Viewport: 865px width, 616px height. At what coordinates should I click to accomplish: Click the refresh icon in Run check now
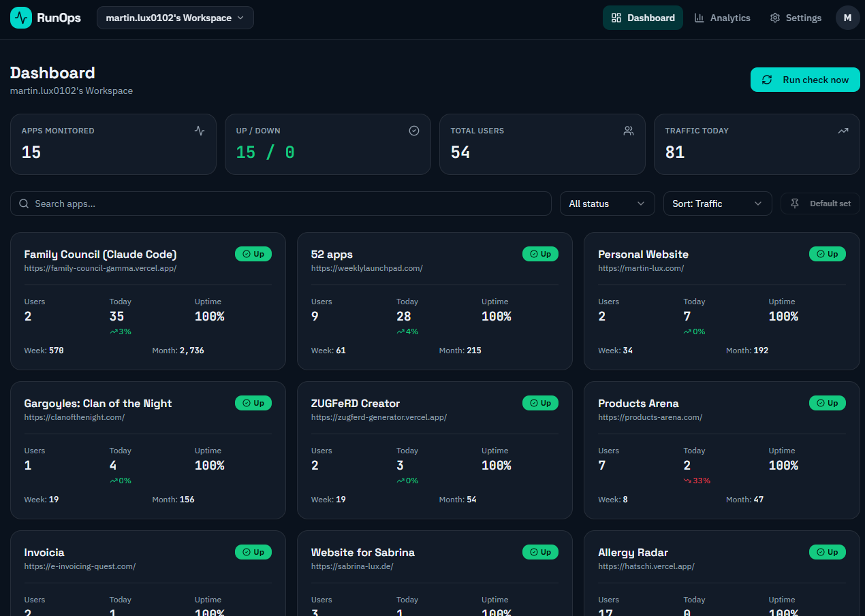coord(767,80)
